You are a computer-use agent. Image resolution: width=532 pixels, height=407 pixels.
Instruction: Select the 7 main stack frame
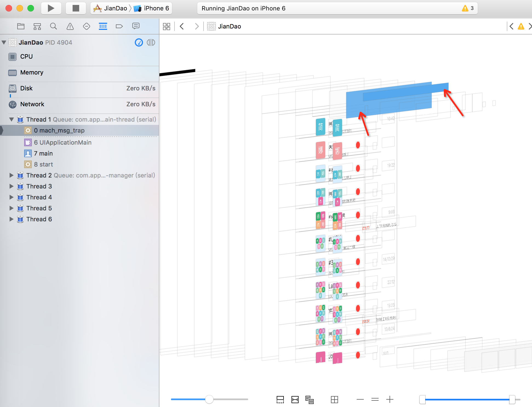(79, 153)
